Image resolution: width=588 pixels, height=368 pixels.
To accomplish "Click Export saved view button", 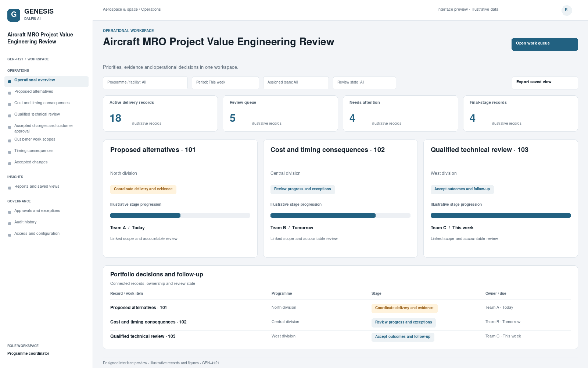I will (545, 83).
